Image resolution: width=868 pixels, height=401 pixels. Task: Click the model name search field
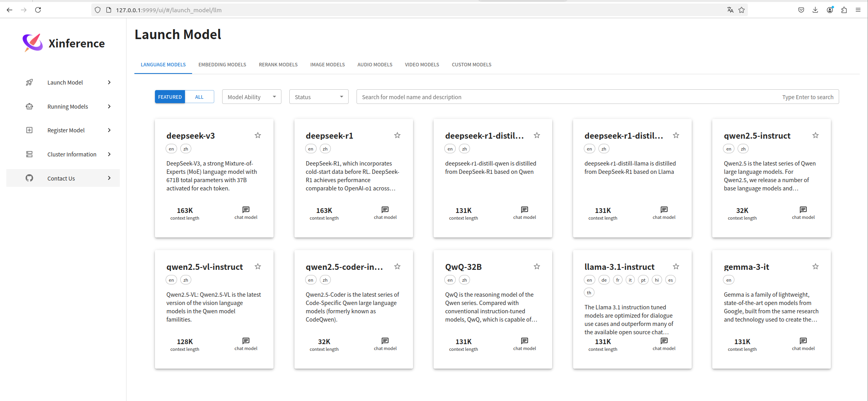pyautogui.click(x=598, y=97)
